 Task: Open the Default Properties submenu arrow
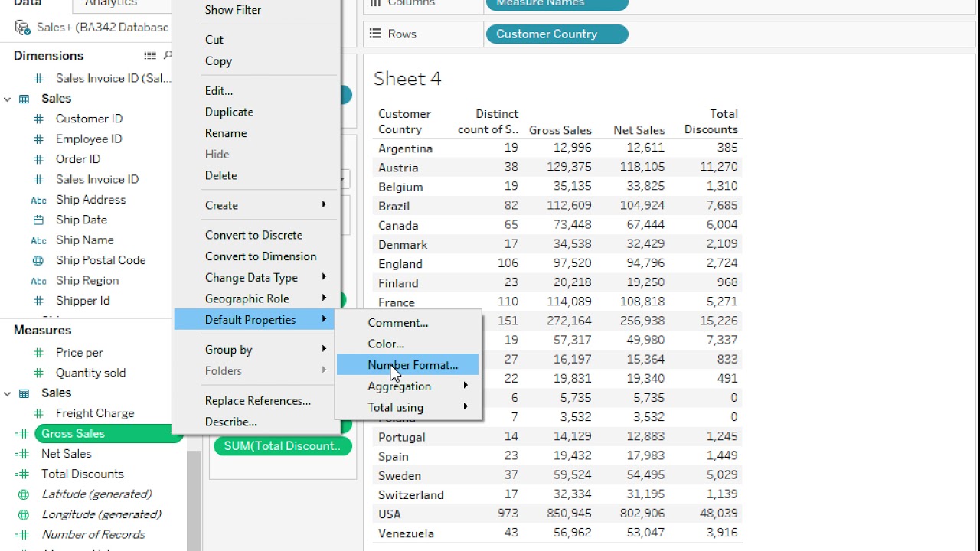point(325,319)
